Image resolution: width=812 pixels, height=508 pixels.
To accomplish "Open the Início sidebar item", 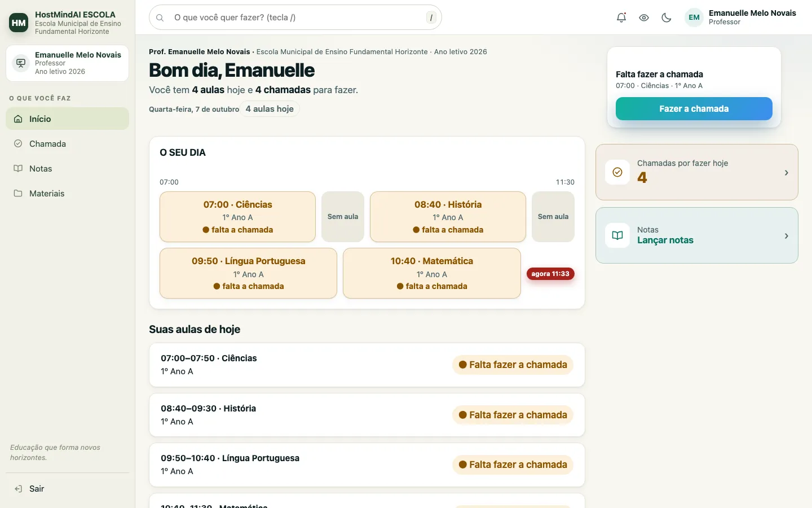I will click(68, 119).
